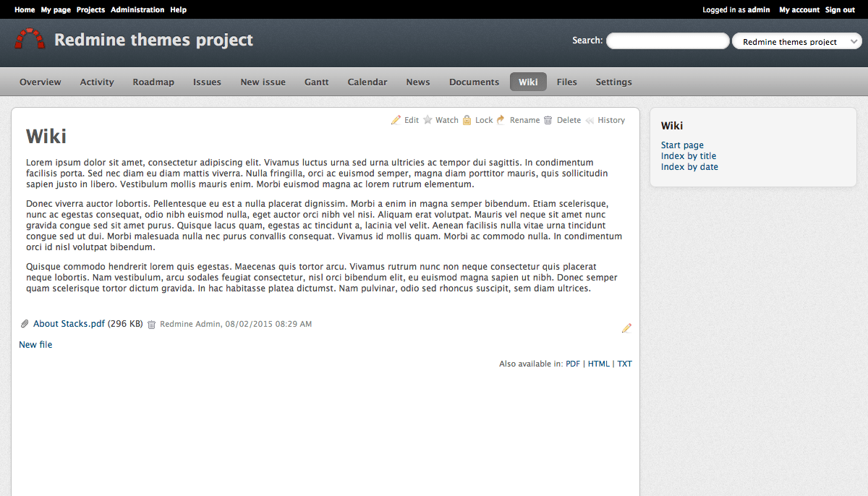Click the New file link
This screenshot has height=496, width=868.
click(35, 345)
